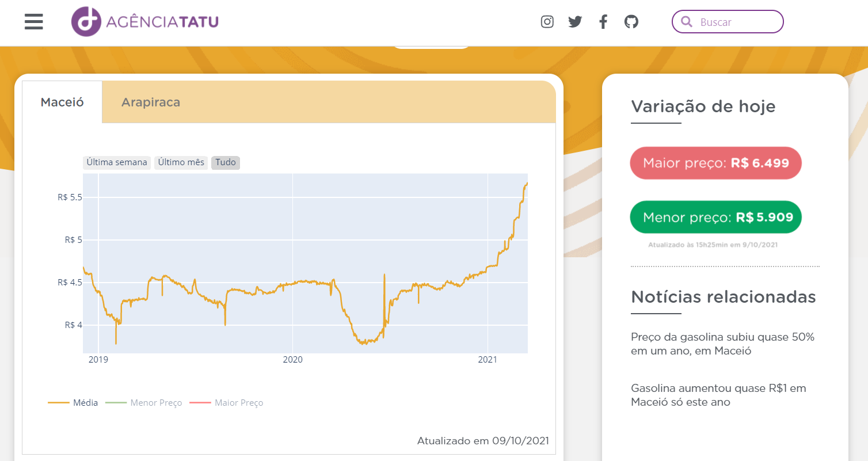Type in the Buscar search field

737,22
